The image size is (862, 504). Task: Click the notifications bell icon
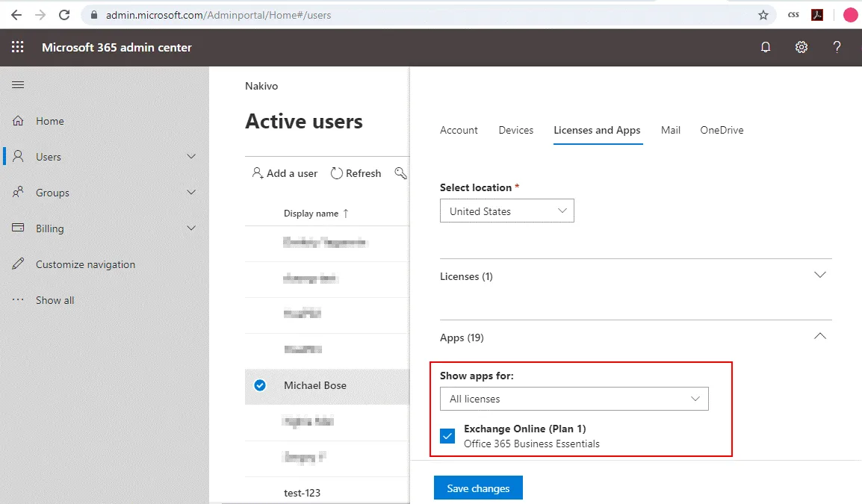[766, 47]
